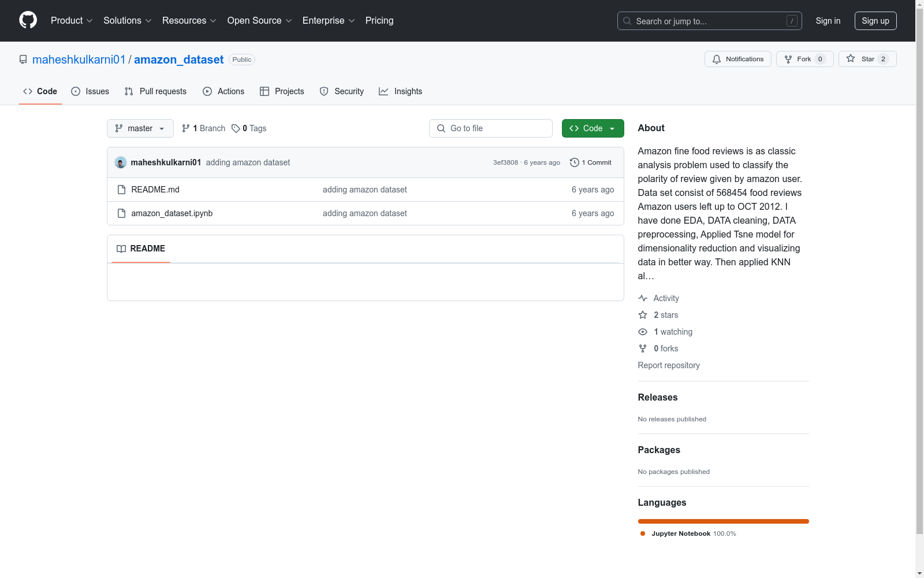Open the Resources dropdown
Screen dimensions: 924x578
tap(189, 20)
